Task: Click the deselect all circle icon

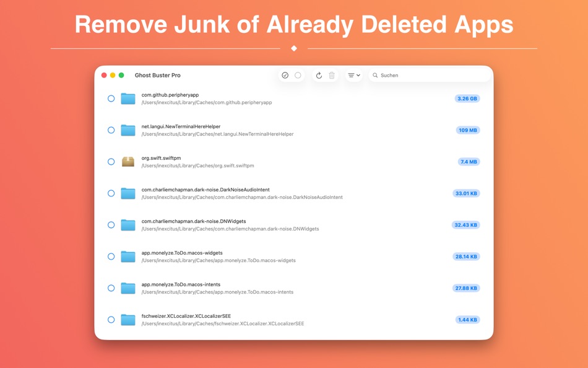Action: click(x=298, y=76)
